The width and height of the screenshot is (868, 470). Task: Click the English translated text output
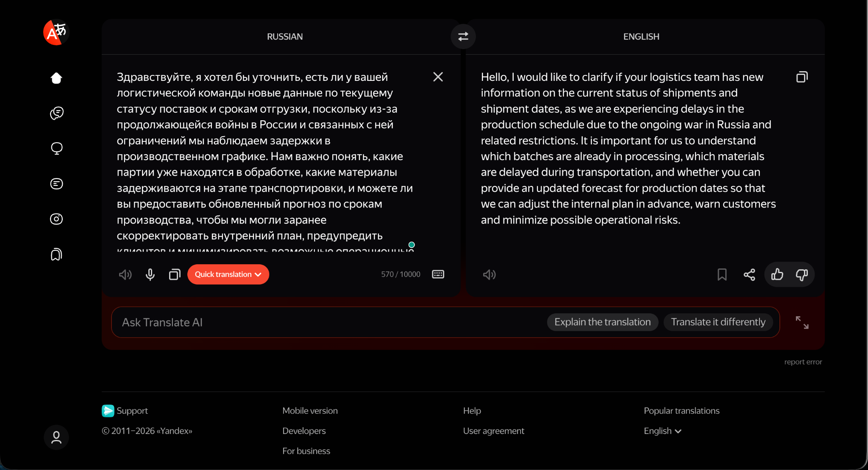tap(629, 148)
